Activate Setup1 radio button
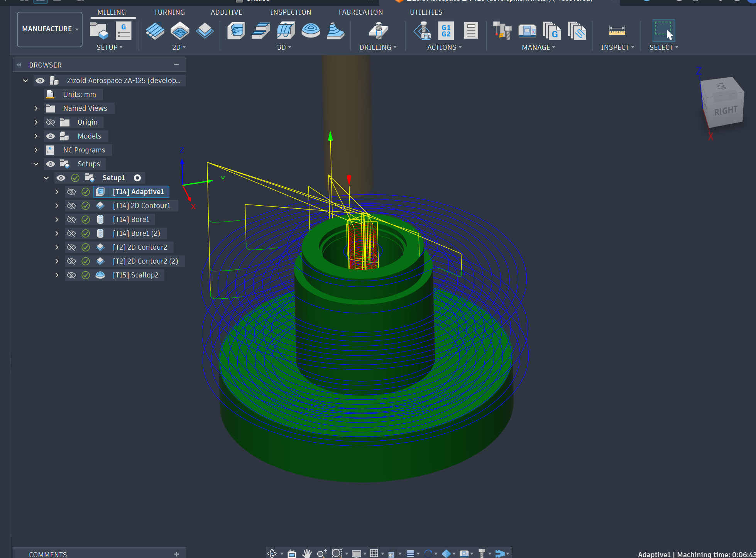 click(137, 178)
